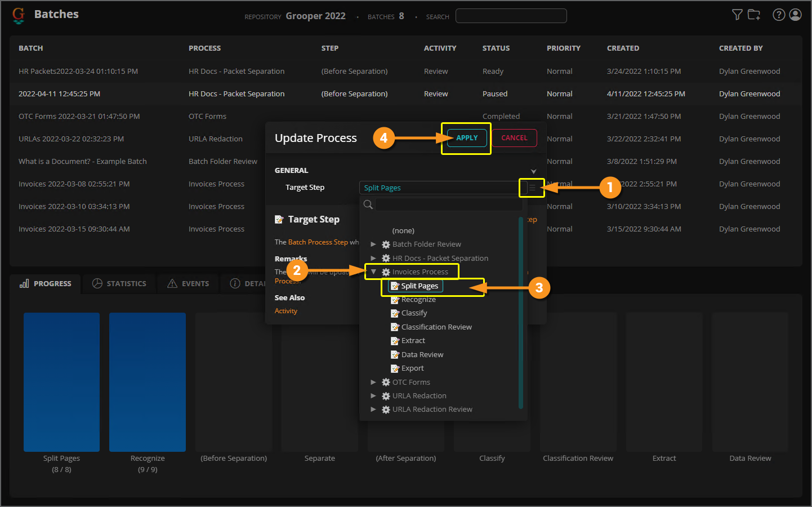The image size is (812, 507).
Task: Click the step icon beside Recognize
Action: (x=395, y=300)
